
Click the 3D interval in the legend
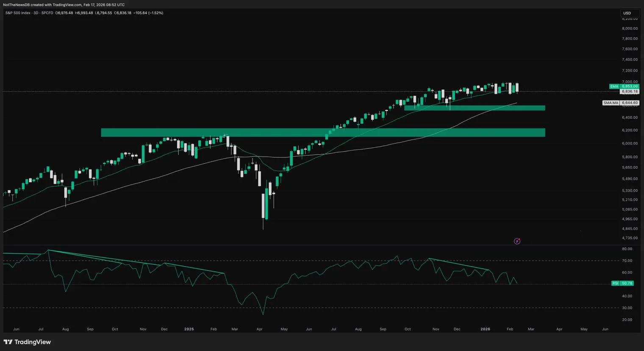pos(36,13)
